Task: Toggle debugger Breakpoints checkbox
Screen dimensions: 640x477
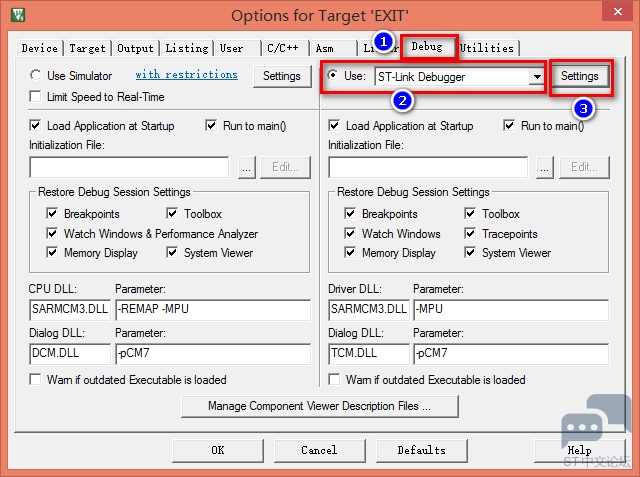Action: [350, 213]
